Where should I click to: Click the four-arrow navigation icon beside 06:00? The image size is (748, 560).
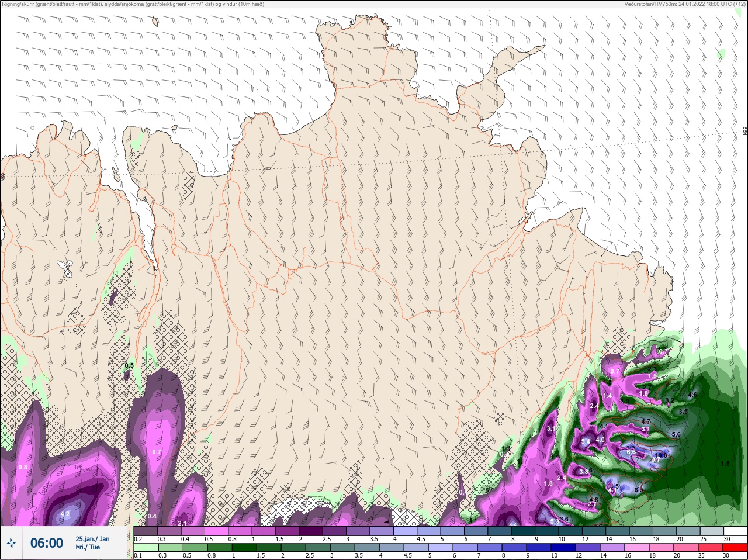[x=11, y=543]
